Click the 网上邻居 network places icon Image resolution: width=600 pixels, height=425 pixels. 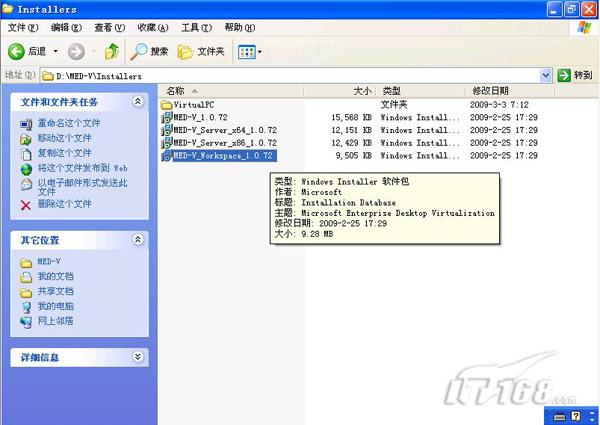[x=26, y=322]
